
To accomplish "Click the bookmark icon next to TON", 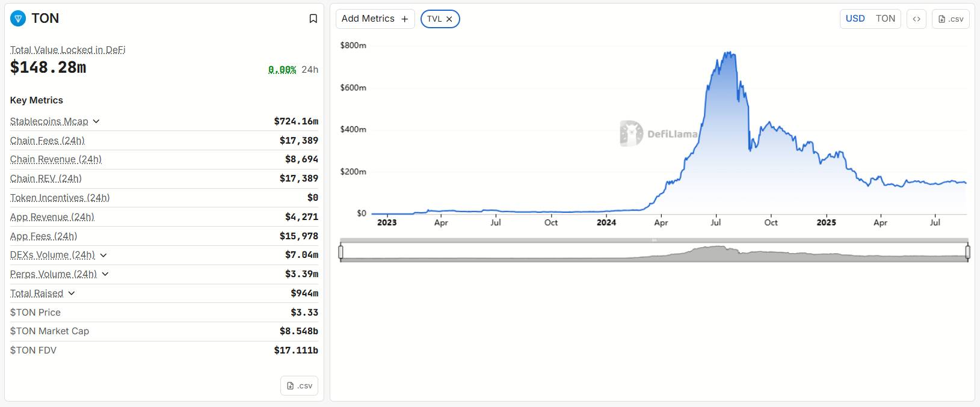I will [x=313, y=19].
